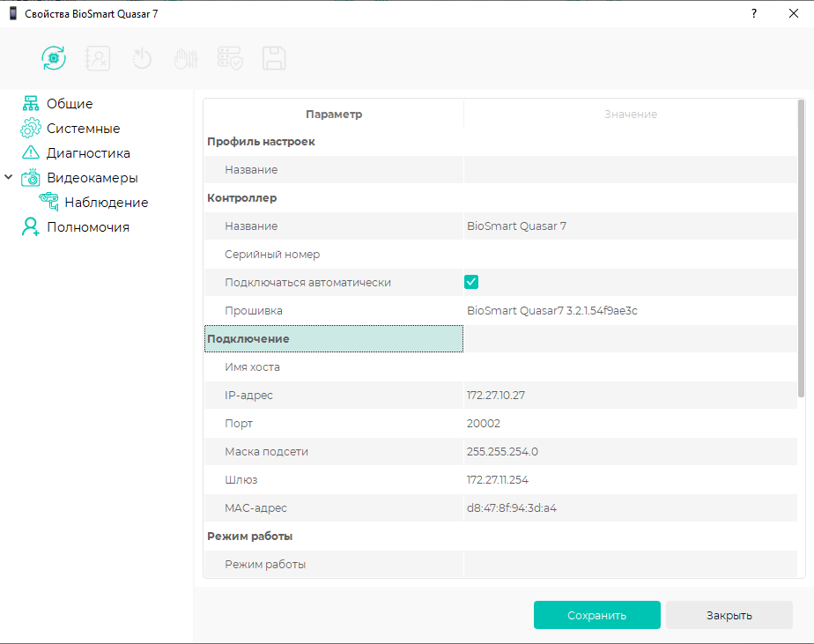
Task: Click the Профиль настроек group header
Action: (261, 141)
